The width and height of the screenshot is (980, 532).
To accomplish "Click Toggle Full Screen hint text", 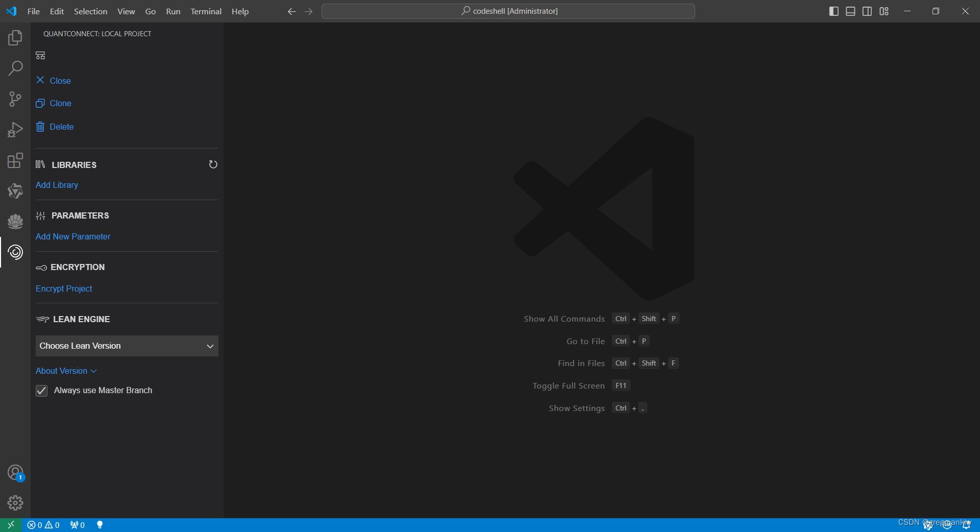I will click(569, 385).
